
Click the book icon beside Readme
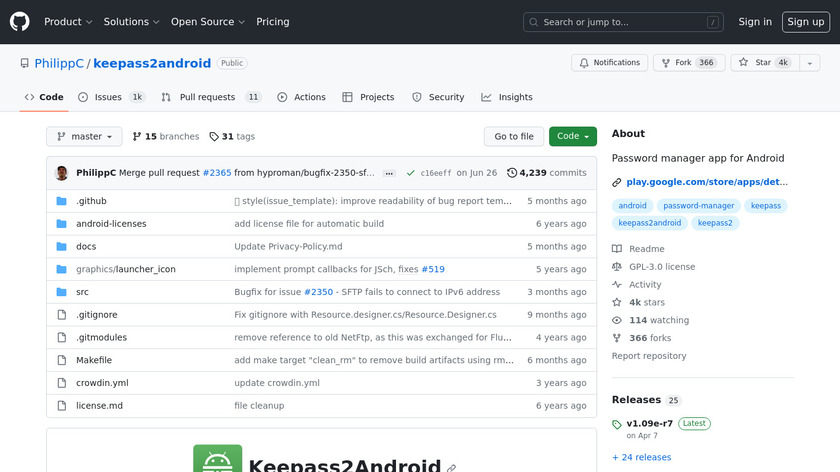point(617,249)
